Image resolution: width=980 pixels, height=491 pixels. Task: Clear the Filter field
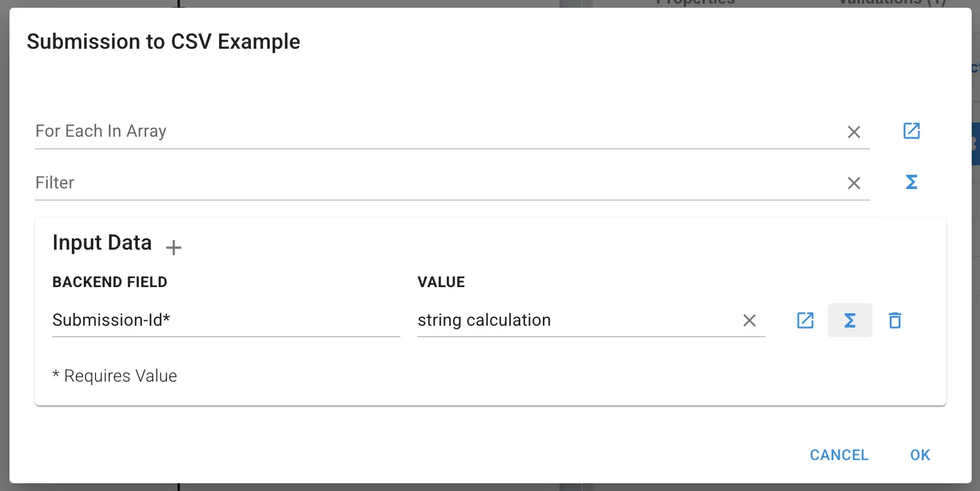[x=855, y=183]
